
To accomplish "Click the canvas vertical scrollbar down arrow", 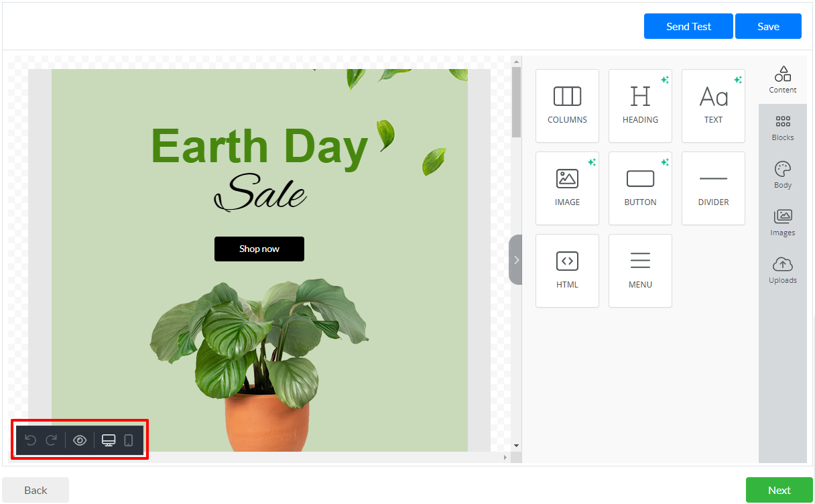I will click(x=516, y=446).
